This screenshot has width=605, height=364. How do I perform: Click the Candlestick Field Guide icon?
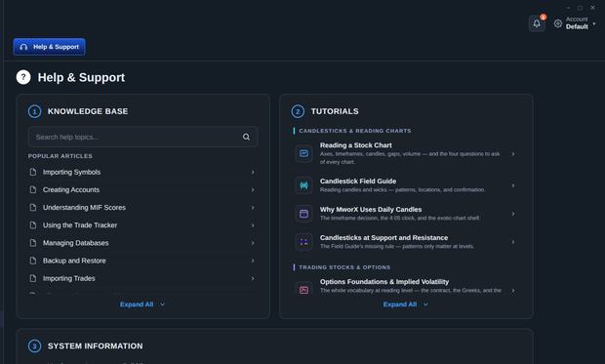(304, 185)
